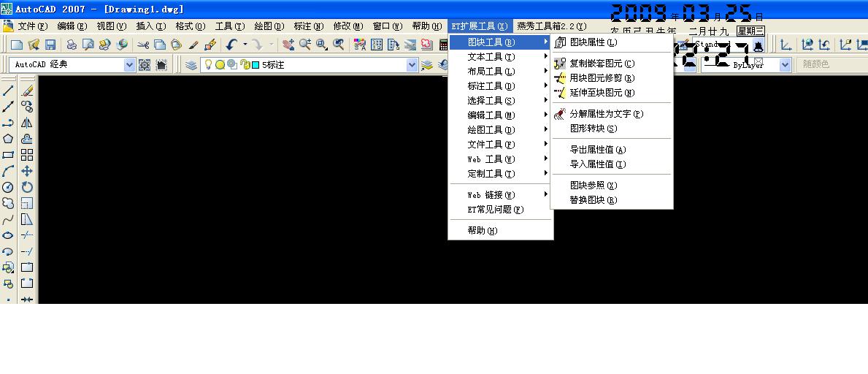This screenshot has height=374, width=868.
Task: Select the Spline draw tool
Action: [x=8, y=219]
